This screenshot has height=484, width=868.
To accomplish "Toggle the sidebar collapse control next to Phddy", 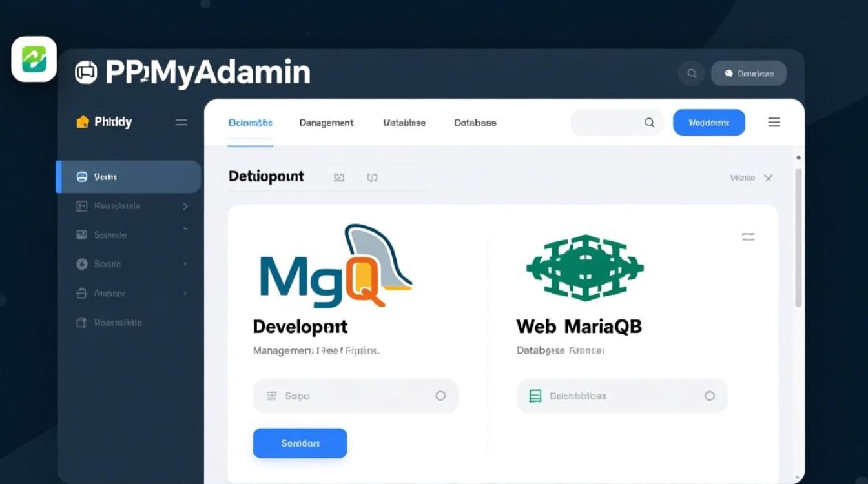I will [180, 121].
